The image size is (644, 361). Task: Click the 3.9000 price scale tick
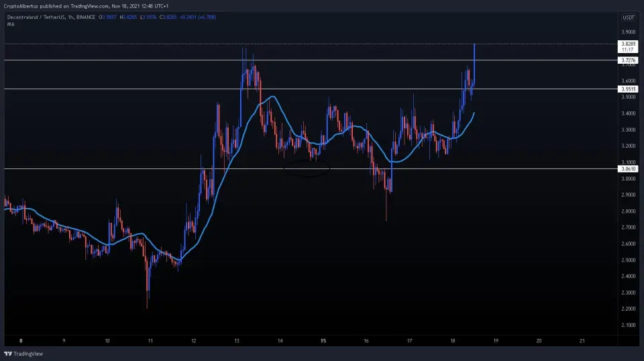tap(629, 32)
